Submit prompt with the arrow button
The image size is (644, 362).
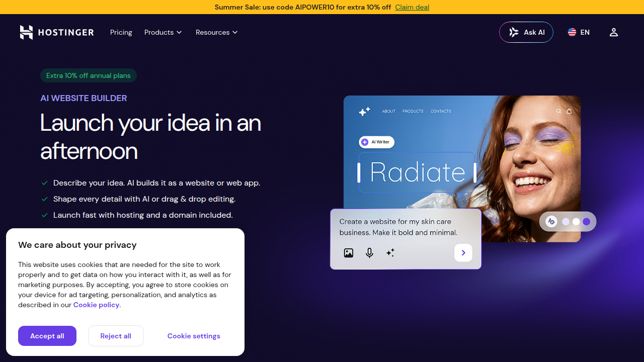click(463, 253)
